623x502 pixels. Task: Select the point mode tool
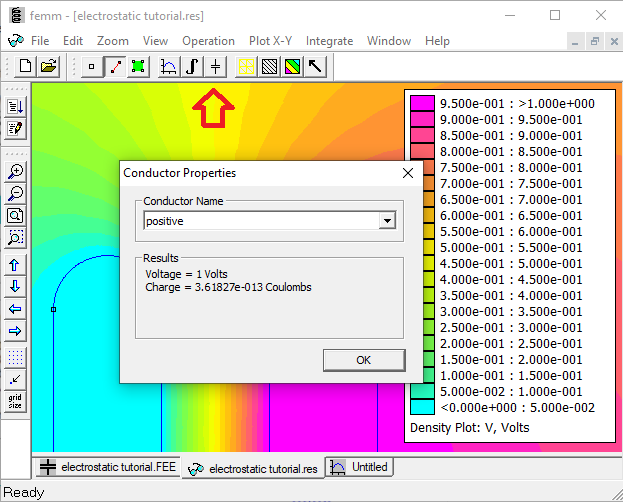click(x=91, y=66)
